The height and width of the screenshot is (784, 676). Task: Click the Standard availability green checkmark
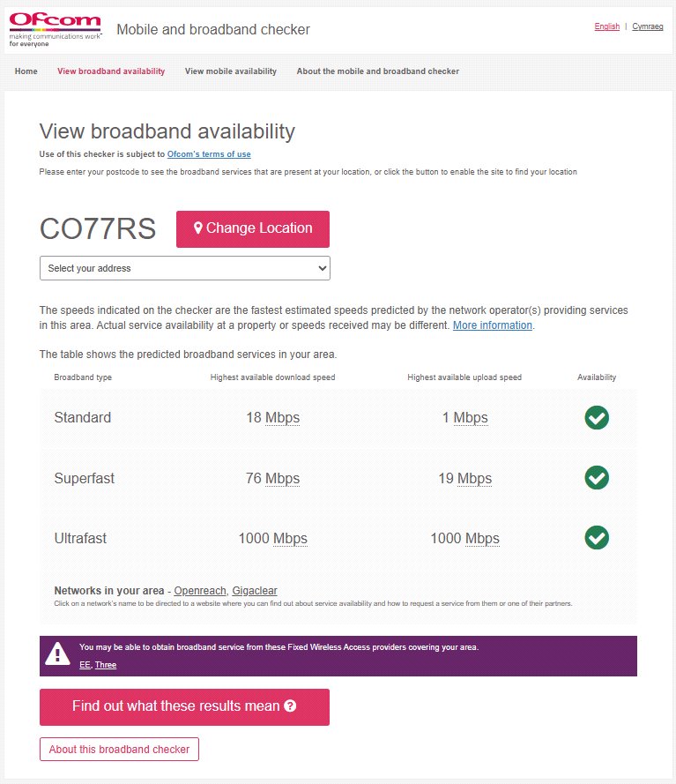597,418
